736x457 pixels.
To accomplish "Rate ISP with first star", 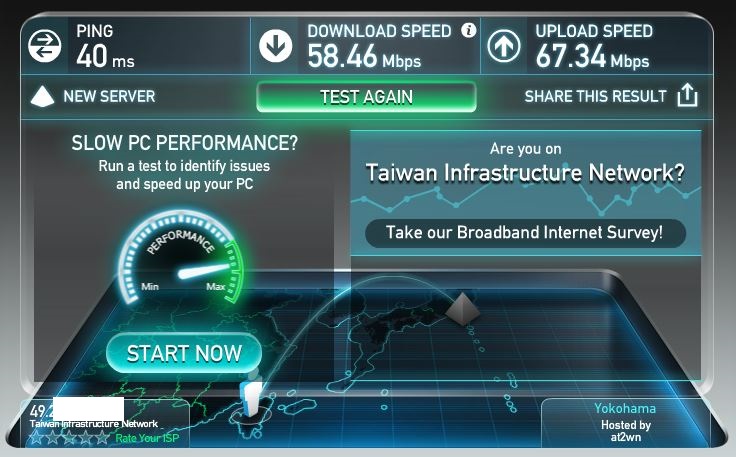I will (36, 438).
